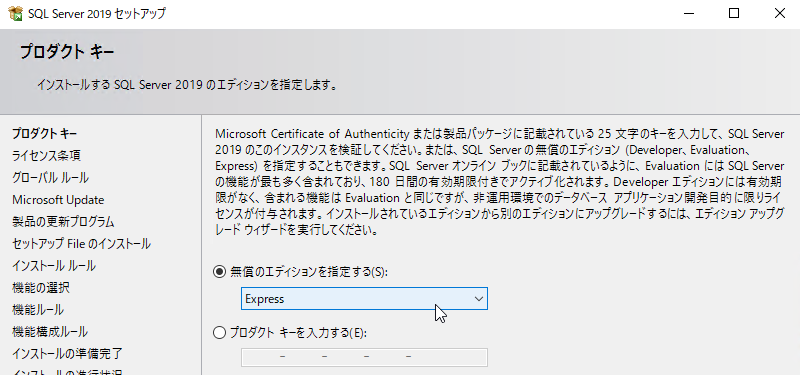The height and width of the screenshot is (375, 800).
Task: Open the Microsoft Update step
Action: tap(58, 200)
